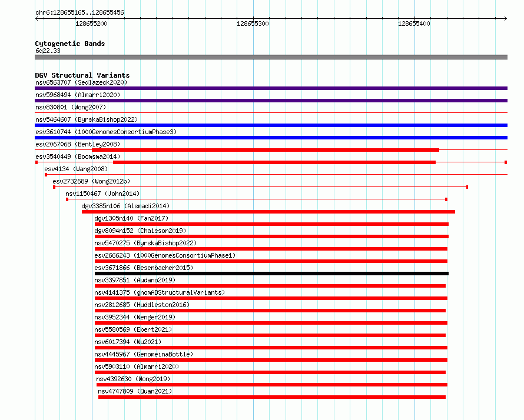Click the gray 6q22.33 cytogenetic band bar
This screenshot has height=420, width=524.
271,57
